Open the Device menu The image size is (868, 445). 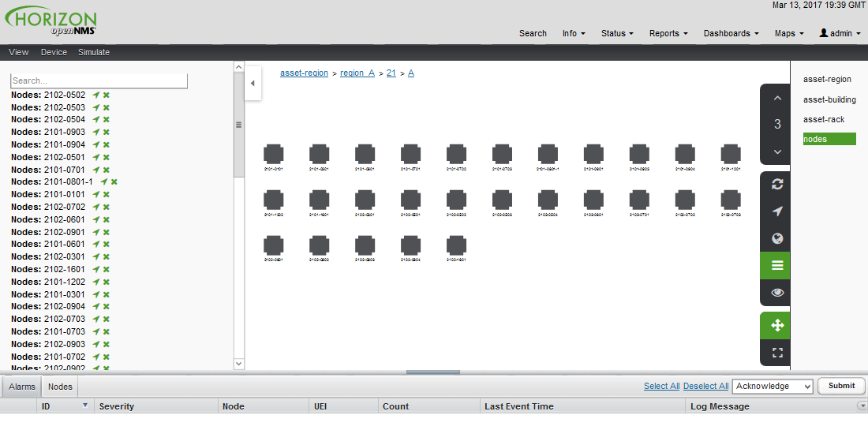54,52
